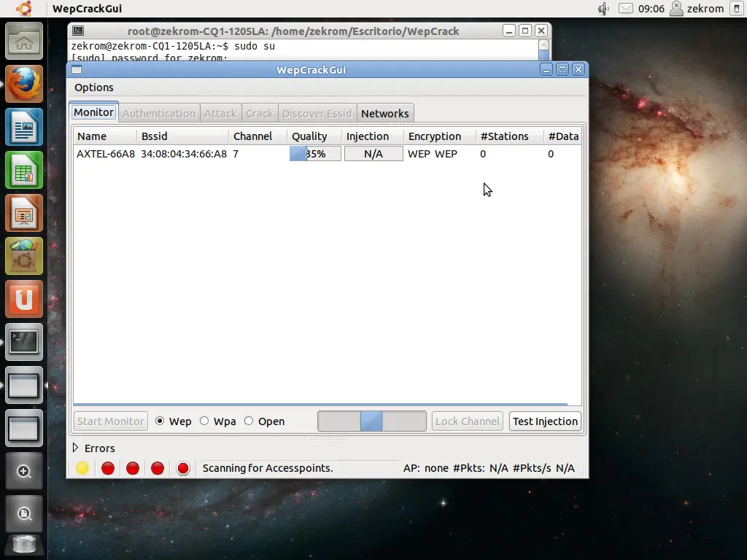Viewport: 747px width, 560px height.
Task: Select the AXTEL-66A8 network name
Action: (x=106, y=154)
